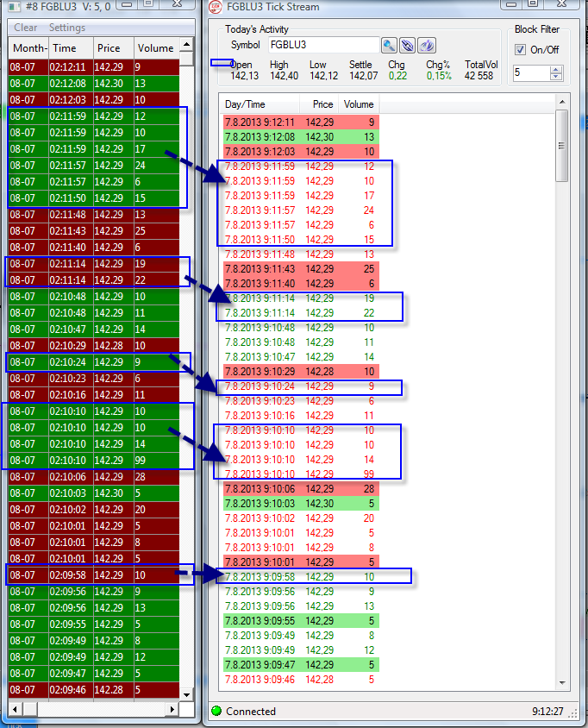The image size is (588, 728).
Task: Select the 02:12:11 row in left window
Action: pyautogui.click(x=94, y=67)
